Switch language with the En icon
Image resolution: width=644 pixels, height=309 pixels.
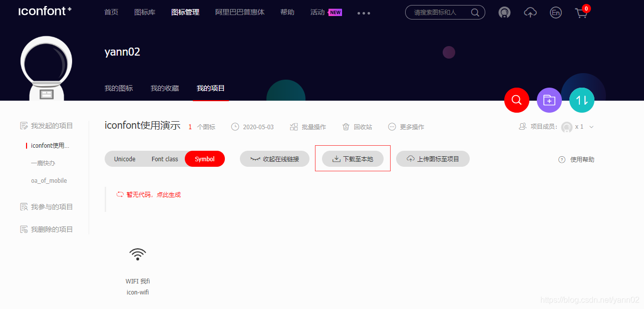click(555, 13)
